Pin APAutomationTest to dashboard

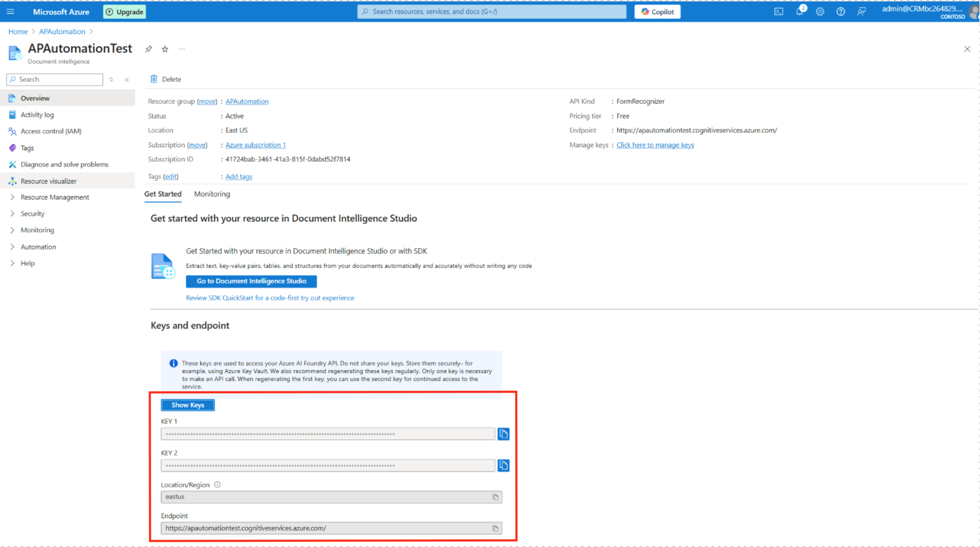coord(149,49)
